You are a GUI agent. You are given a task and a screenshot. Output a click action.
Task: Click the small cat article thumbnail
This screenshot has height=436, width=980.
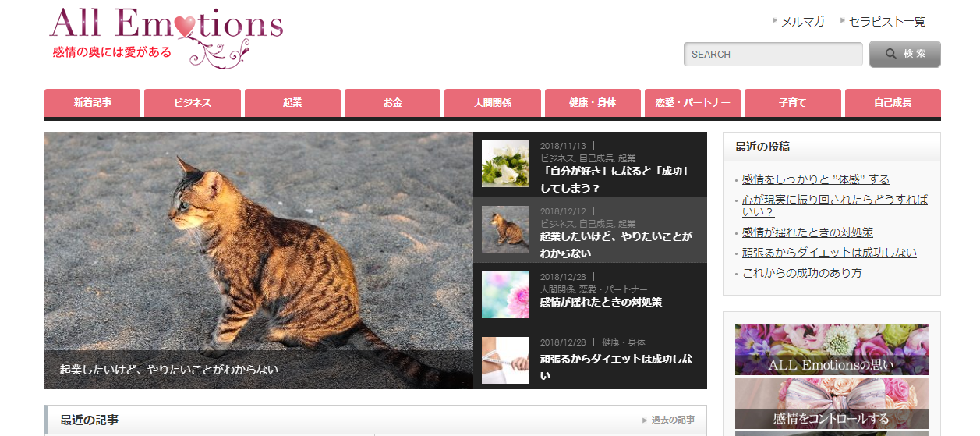click(x=505, y=229)
